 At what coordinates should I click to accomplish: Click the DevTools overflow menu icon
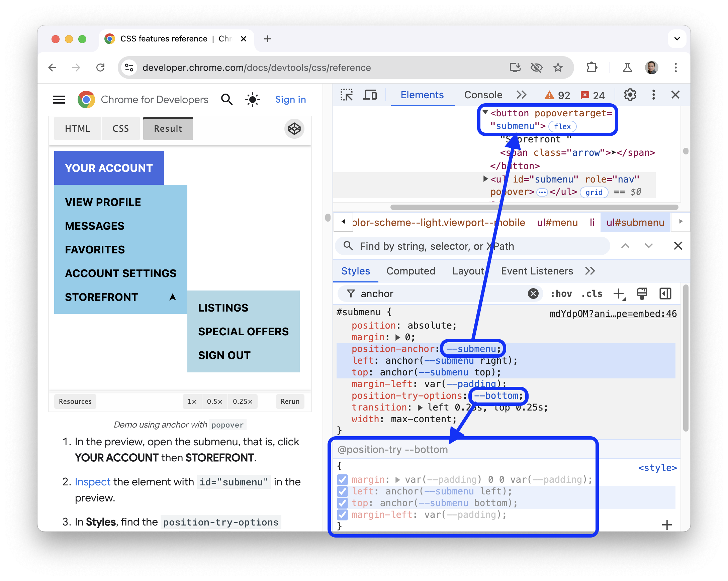point(653,96)
